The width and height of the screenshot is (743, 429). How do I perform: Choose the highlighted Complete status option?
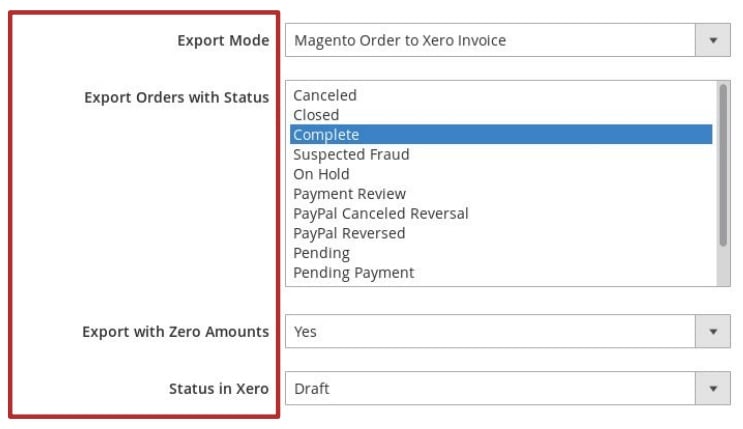[x=501, y=135]
